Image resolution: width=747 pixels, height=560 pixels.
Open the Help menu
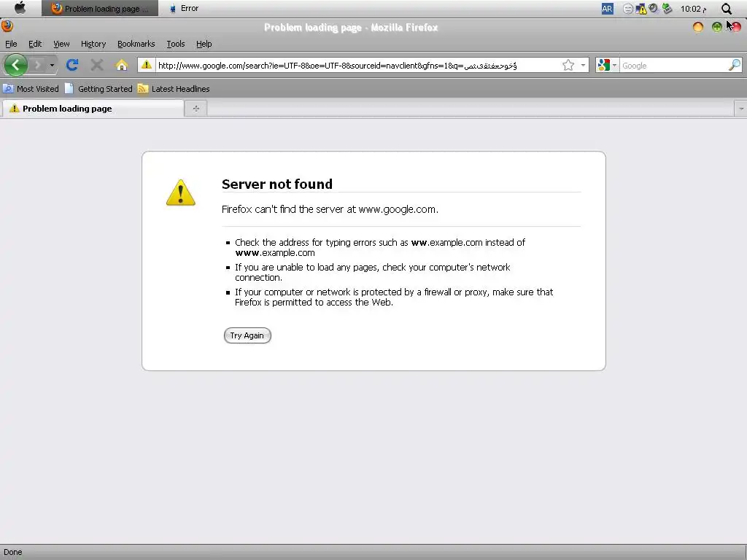204,44
